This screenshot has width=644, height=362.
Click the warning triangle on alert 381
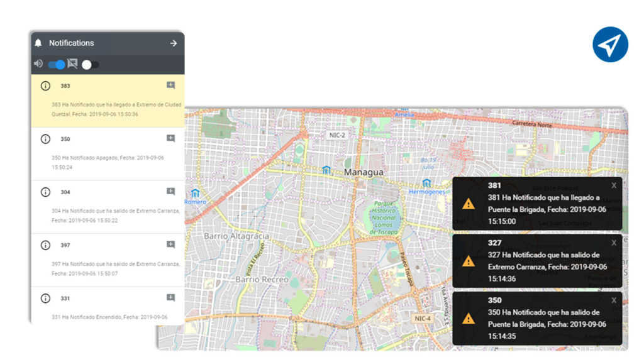pos(468,204)
